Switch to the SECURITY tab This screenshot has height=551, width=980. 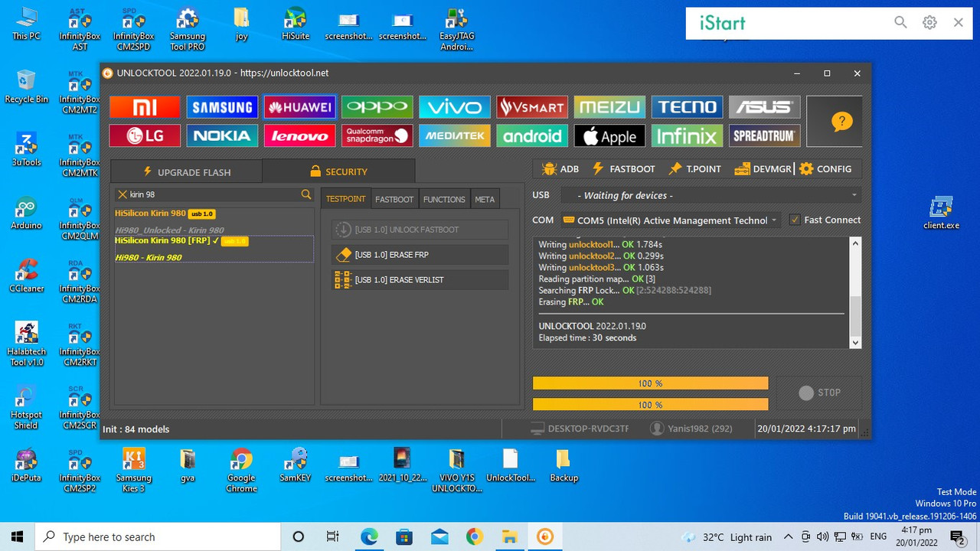click(338, 171)
